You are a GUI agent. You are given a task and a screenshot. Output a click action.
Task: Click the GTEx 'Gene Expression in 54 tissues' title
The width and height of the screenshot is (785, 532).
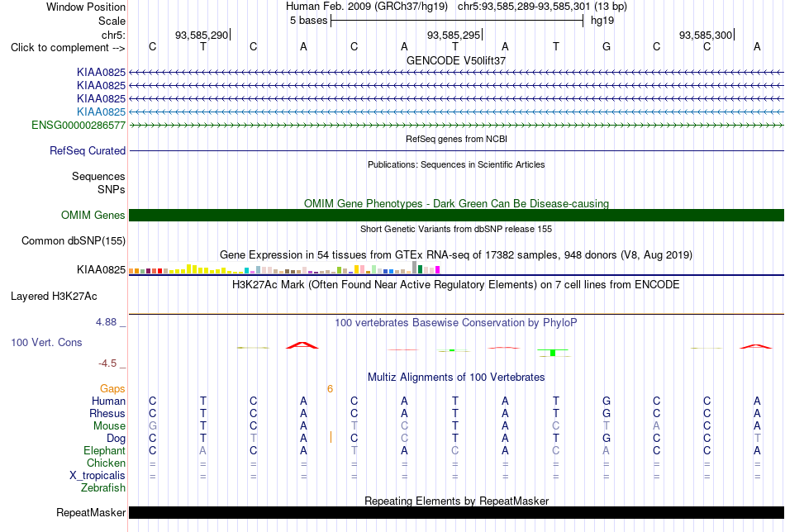(456, 254)
